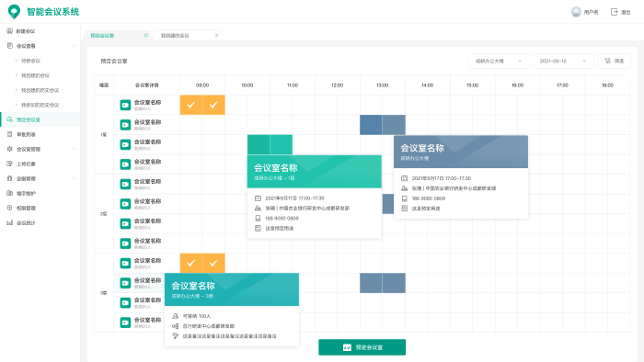Image resolution: width=644 pixels, height=362 pixels.
Task: Click the calendar icon on the bottom 预定会议室 button
Action: coord(347,347)
